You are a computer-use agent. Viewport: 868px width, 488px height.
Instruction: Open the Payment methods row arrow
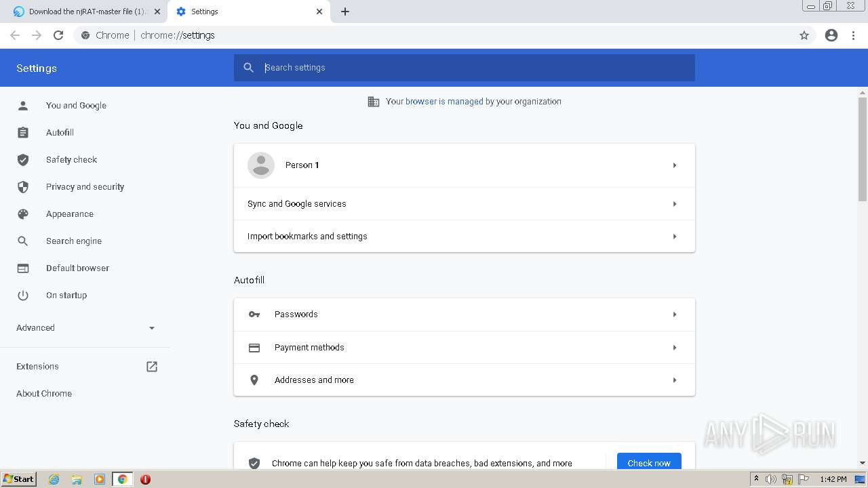click(675, 348)
